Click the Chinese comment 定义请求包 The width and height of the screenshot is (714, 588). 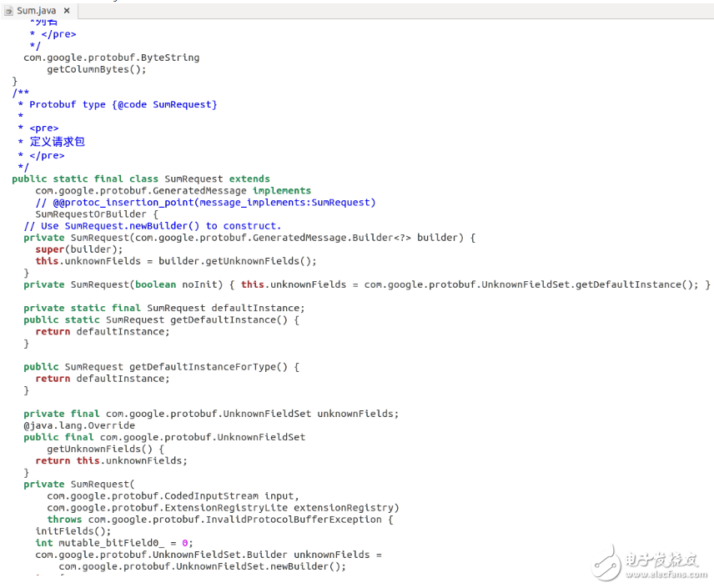click(x=57, y=142)
